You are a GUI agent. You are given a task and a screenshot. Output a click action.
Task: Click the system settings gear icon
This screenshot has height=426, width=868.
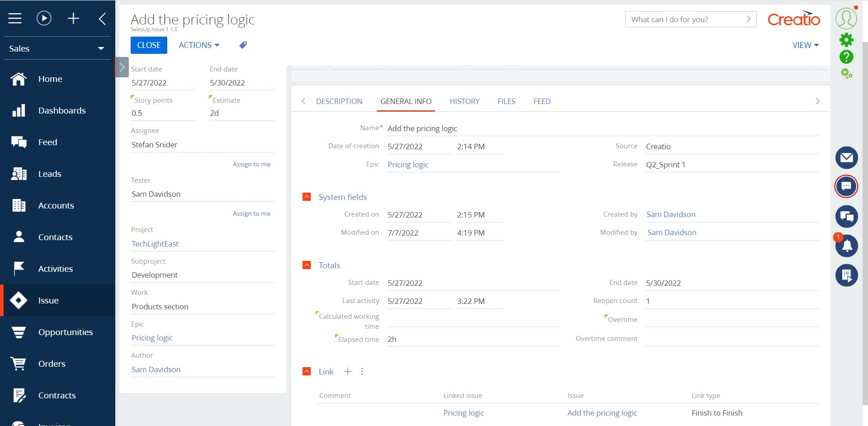coord(846,40)
